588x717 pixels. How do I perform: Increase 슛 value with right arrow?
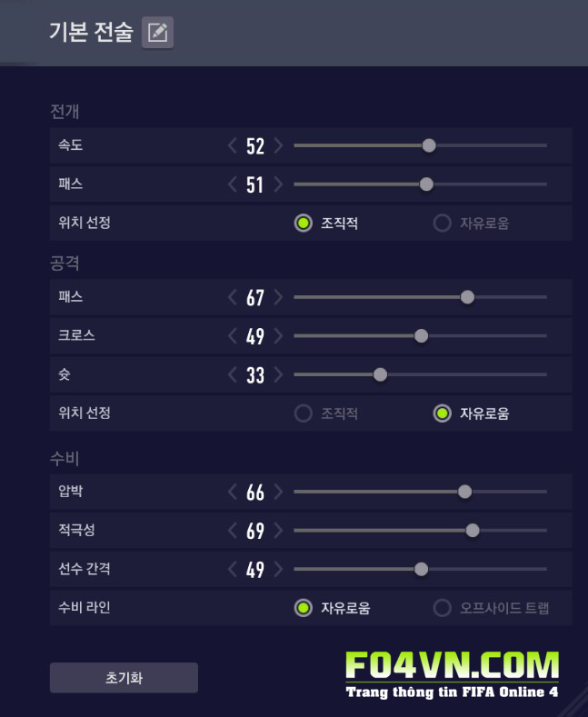(x=278, y=374)
